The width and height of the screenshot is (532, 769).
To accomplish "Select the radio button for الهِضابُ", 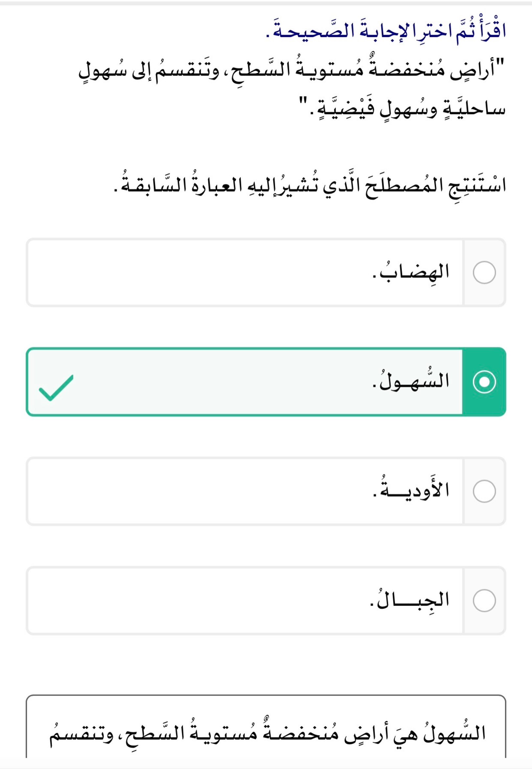I will [484, 273].
